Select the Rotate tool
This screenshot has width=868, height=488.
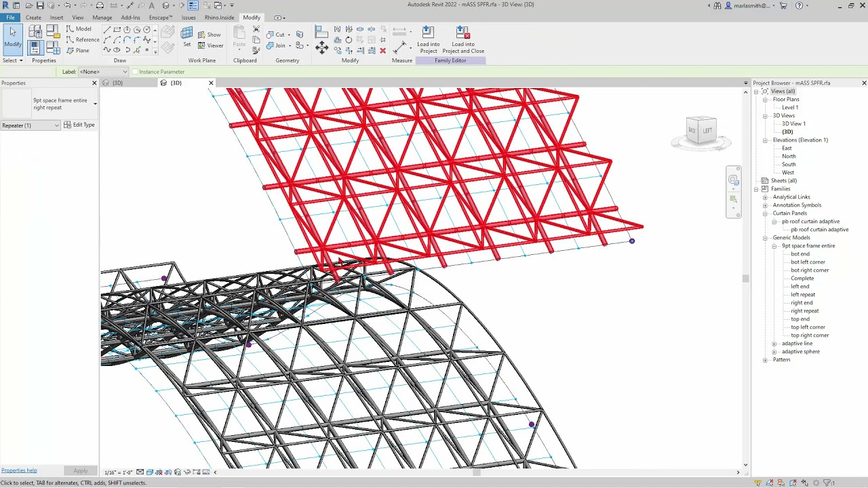(x=349, y=40)
